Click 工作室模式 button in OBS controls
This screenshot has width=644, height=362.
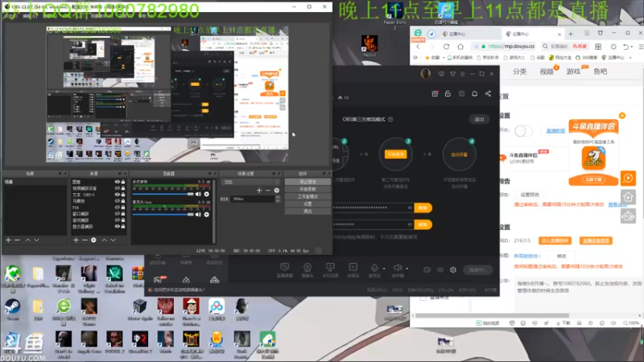coord(308,196)
